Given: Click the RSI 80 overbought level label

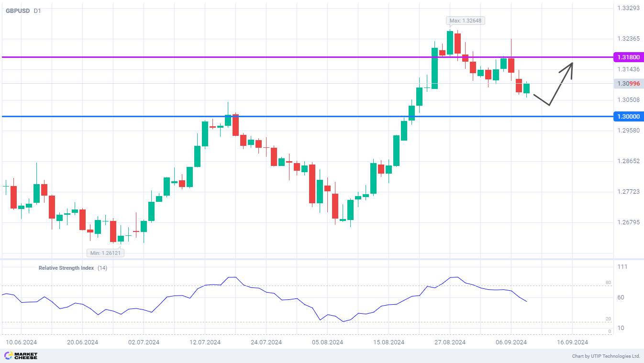Looking at the screenshot, I should pos(608,283).
